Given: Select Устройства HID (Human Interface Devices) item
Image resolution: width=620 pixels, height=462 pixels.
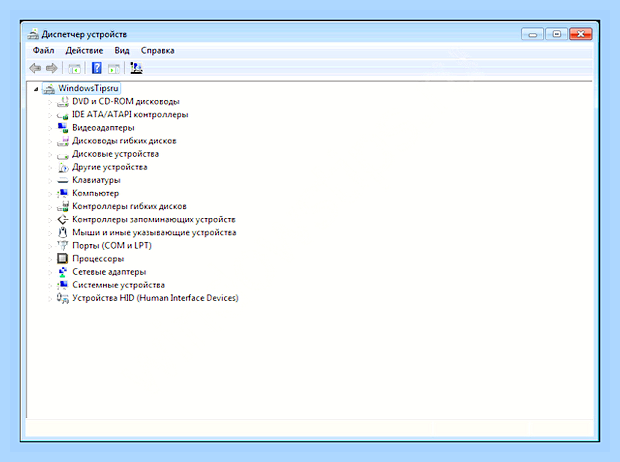Looking at the screenshot, I should tap(155, 298).
